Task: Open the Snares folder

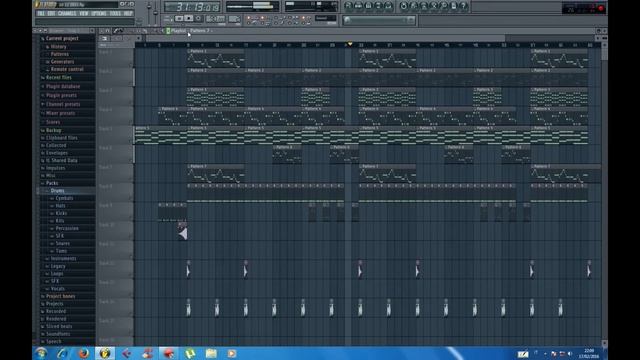Action: click(62, 244)
